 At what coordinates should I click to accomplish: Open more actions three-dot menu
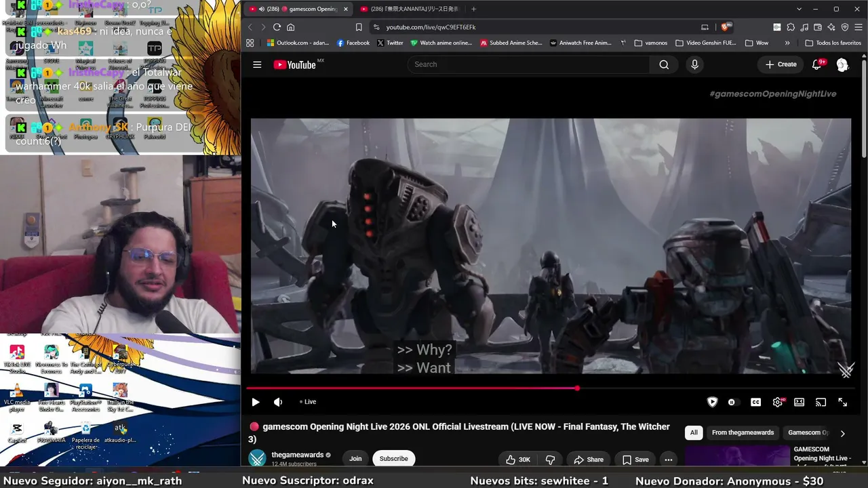668,459
